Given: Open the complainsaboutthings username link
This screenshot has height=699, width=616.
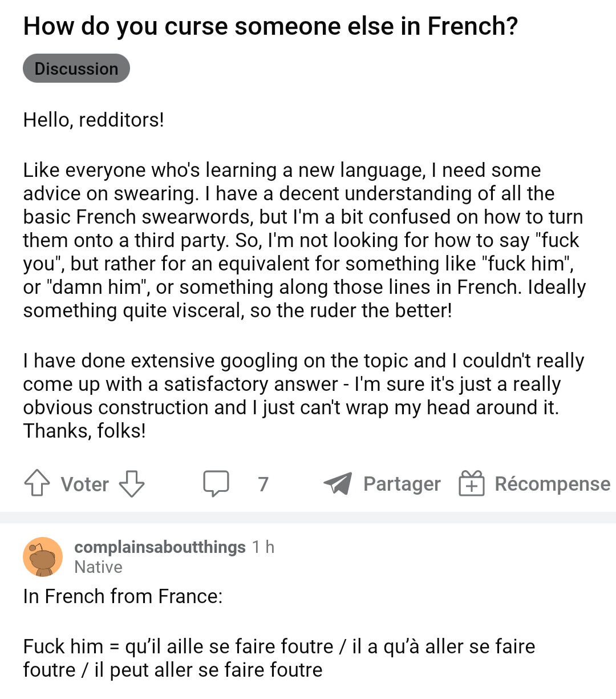Looking at the screenshot, I should 160,547.
